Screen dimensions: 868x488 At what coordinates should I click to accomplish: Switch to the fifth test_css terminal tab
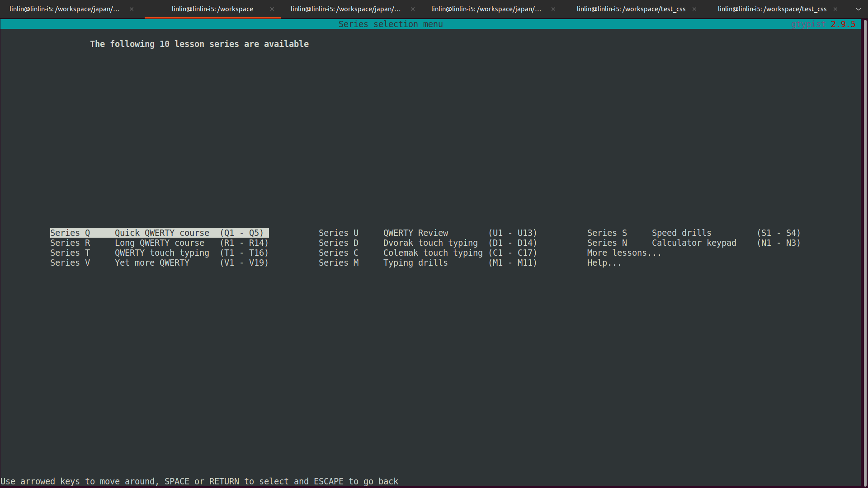pyautogui.click(x=631, y=9)
